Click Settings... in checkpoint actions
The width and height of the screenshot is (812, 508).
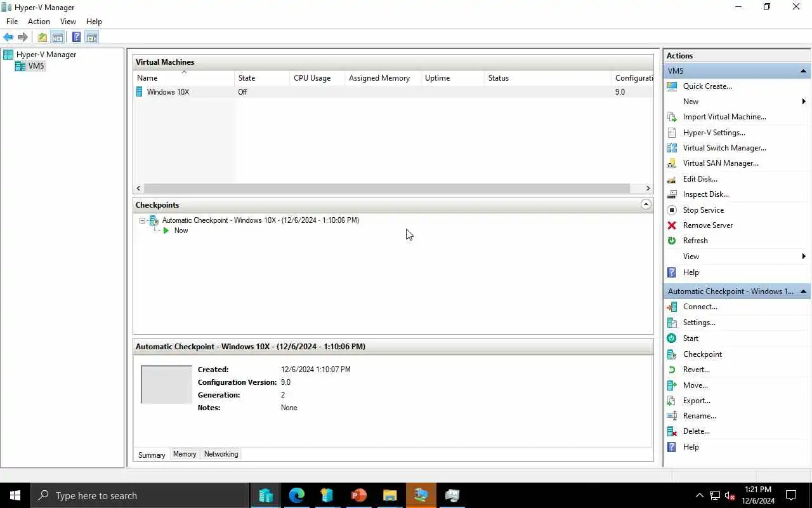[699, 323]
